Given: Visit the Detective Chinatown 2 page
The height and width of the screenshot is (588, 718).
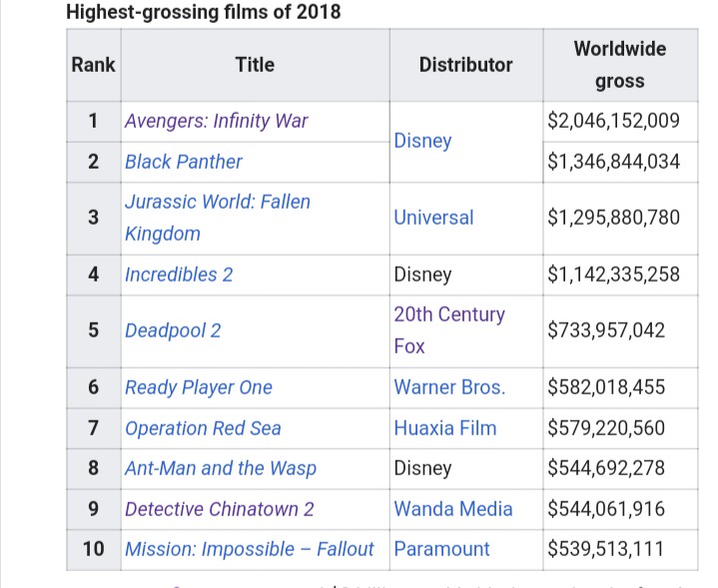Looking at the screenshot, I should click(x=219, y=509).
